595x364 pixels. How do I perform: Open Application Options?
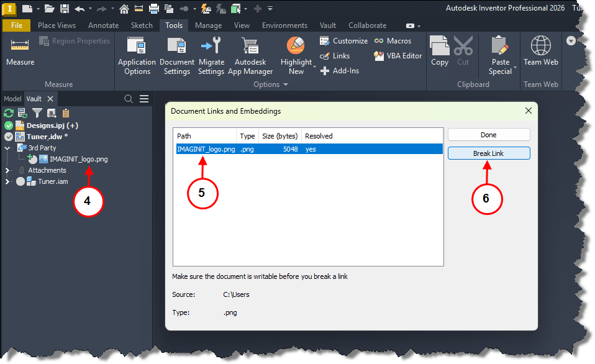tap(137, 56)
